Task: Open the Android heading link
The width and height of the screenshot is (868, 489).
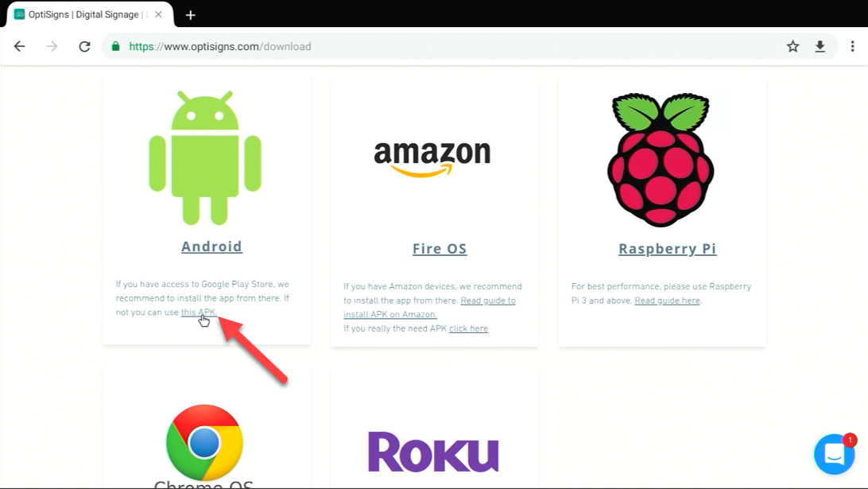Action: (x=211, y=246)
